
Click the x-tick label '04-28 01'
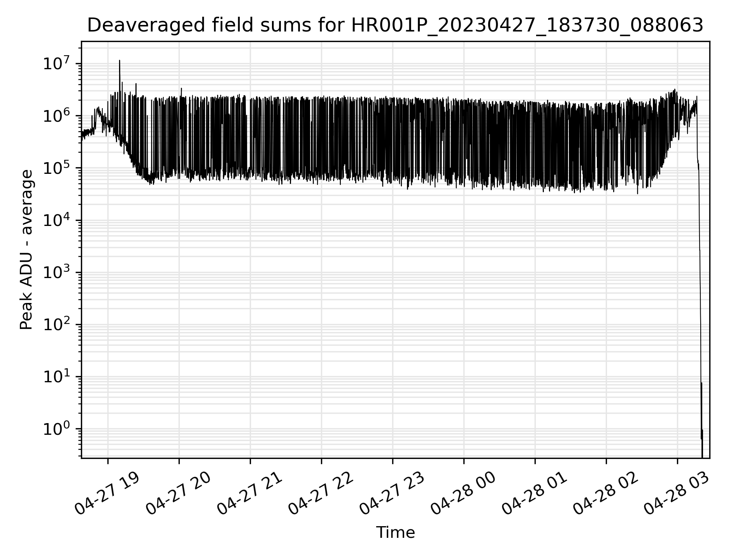[534, 493]
